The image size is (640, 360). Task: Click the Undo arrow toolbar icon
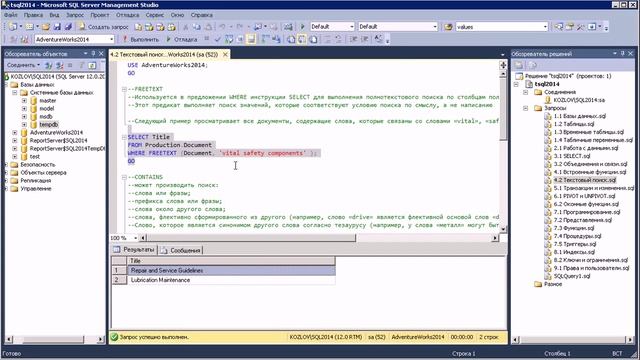pyautogui.click(x=222, y=27)
